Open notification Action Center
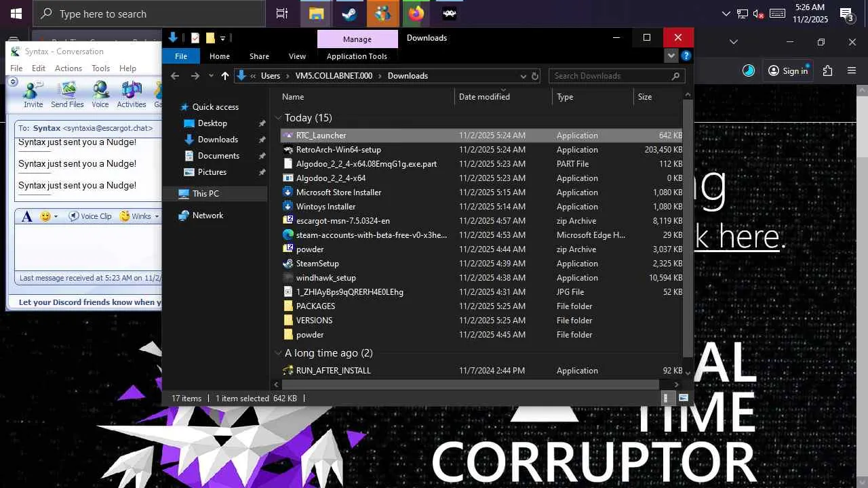The width and height of the screenshot is (868, 488). click(x=846, y=14)
